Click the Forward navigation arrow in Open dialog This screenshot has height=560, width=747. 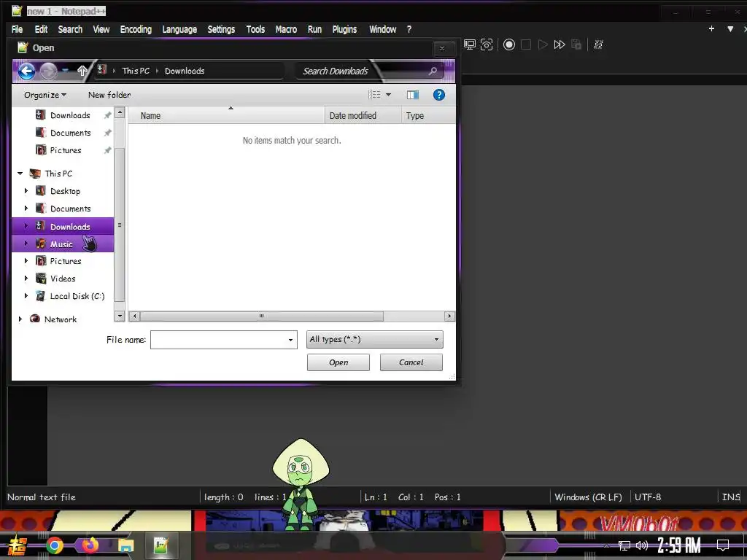48,71
